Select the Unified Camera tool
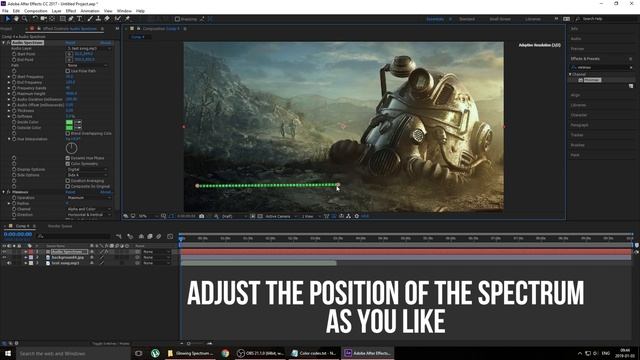Viewport: 640px width, 360px height. (x=43, y=19)
